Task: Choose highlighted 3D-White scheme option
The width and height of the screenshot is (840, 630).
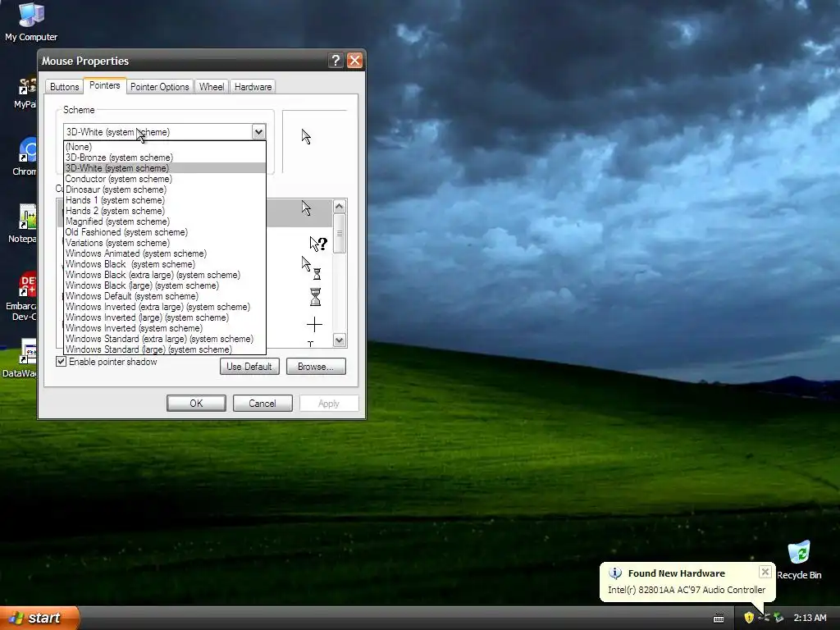Action: [164, 168]
